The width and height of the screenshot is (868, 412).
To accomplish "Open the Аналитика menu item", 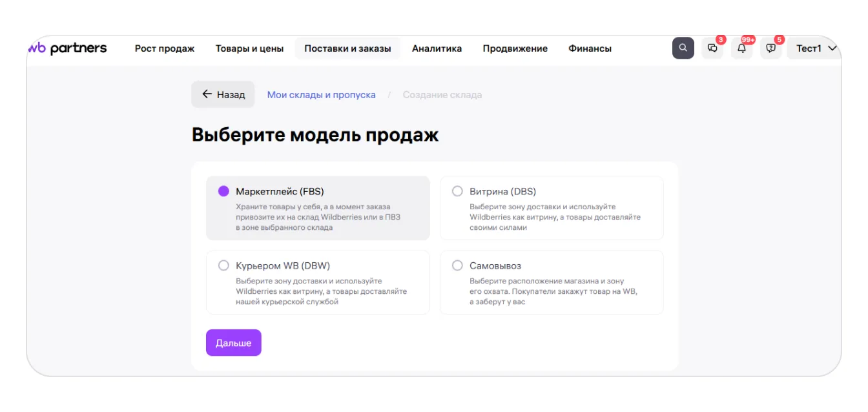I will tap(437, 48).
